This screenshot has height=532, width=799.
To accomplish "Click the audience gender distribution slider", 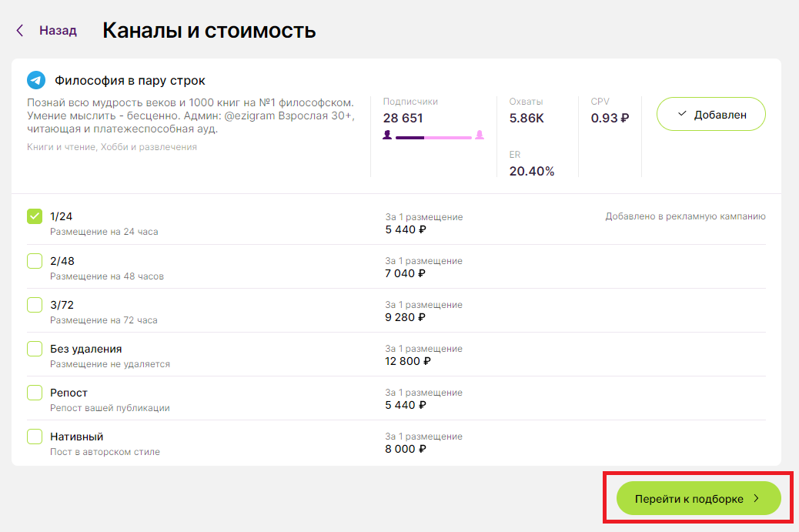I will point(433,136).
